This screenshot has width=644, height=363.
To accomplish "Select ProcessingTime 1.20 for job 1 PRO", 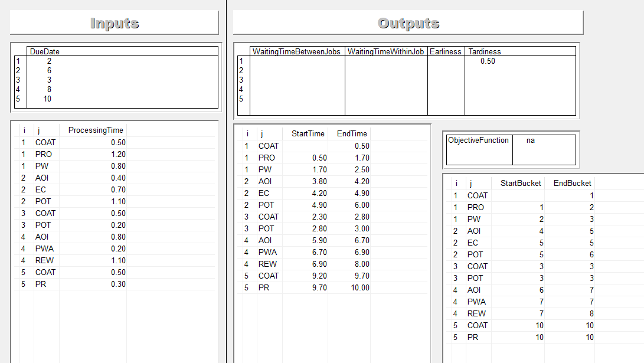I will [118, 155].
